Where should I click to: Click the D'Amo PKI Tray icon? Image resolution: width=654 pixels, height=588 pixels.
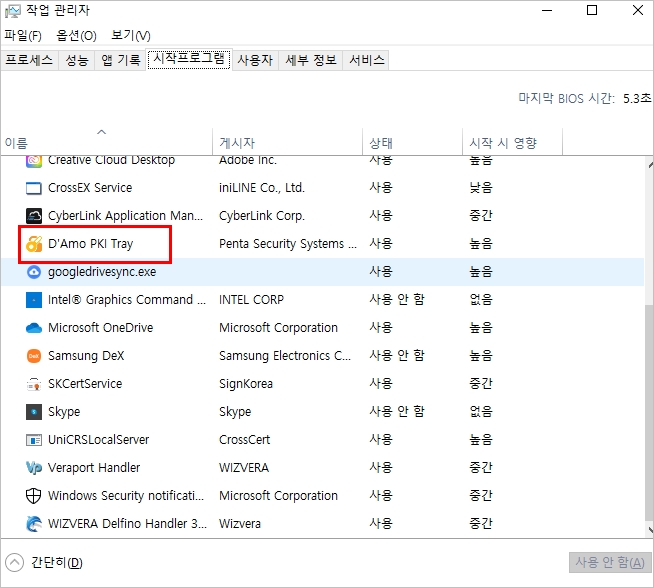[34, 244]
